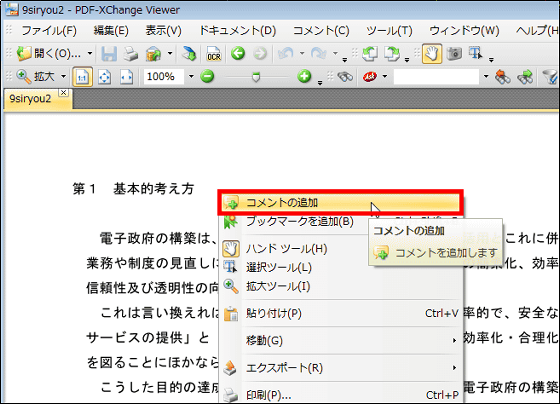Open the 編集(E) menu
This screenshot has width=560, height=404.
pos(111,31)
